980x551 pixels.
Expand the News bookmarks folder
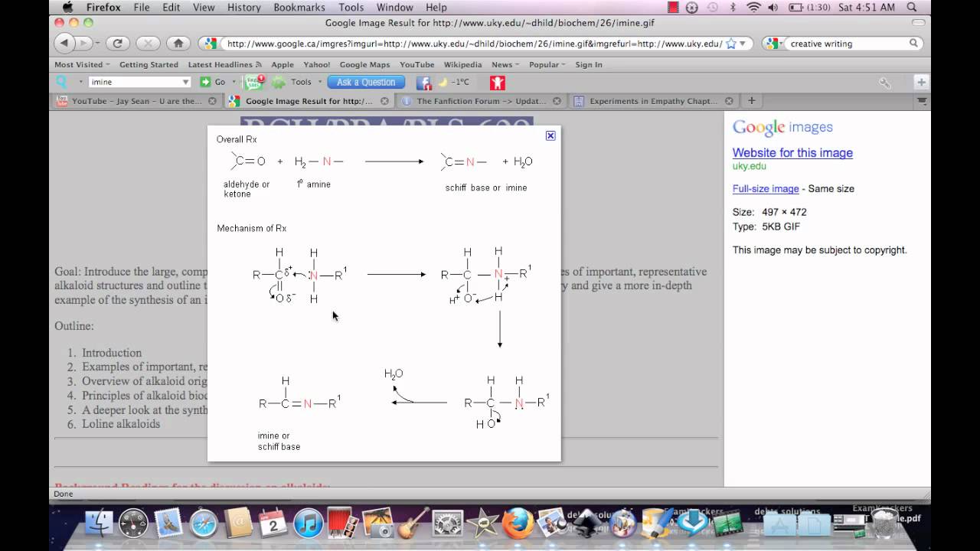click(x=505, y=64)
